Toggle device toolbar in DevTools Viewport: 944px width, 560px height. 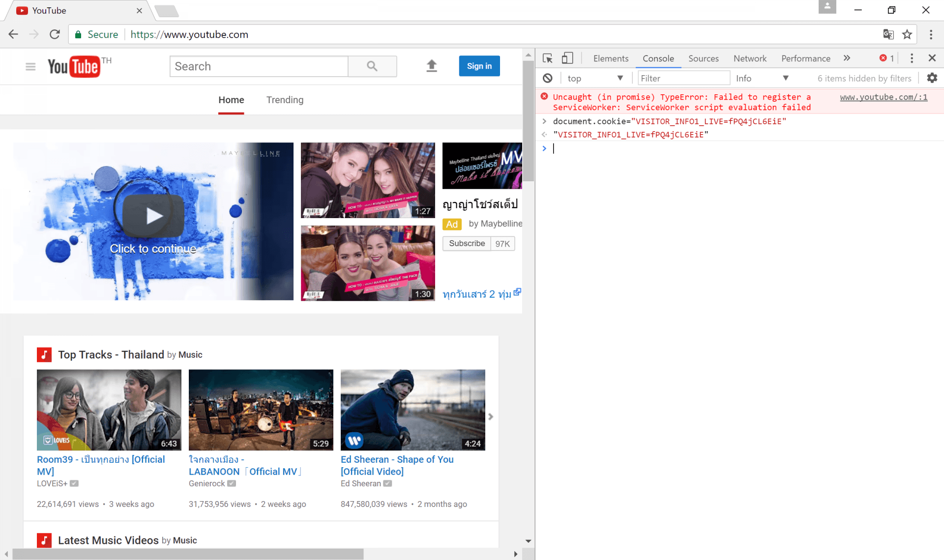point(567,58)
